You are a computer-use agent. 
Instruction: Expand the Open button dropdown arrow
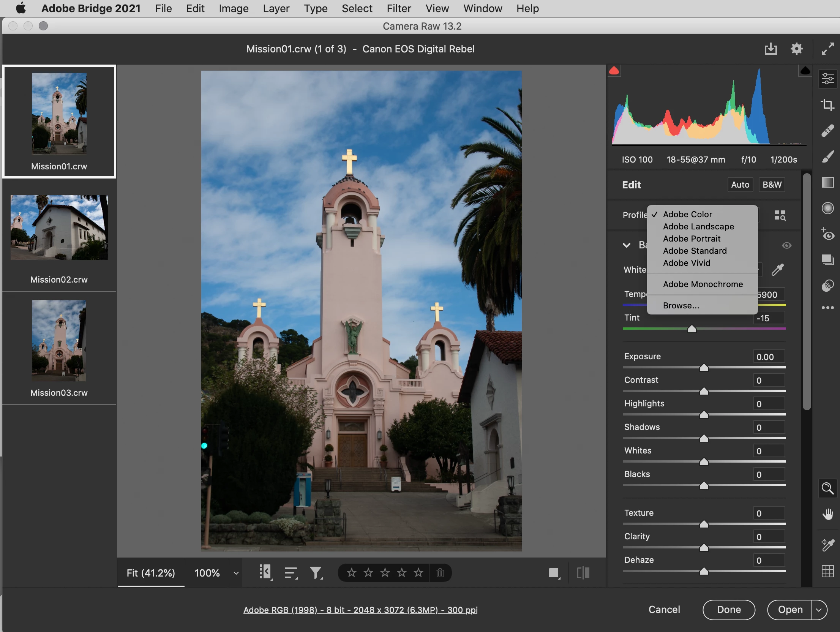coord(819,610)
